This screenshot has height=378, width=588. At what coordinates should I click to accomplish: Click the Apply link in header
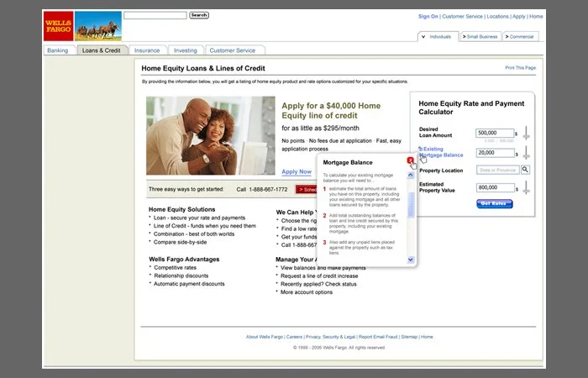tap(519, 17)
